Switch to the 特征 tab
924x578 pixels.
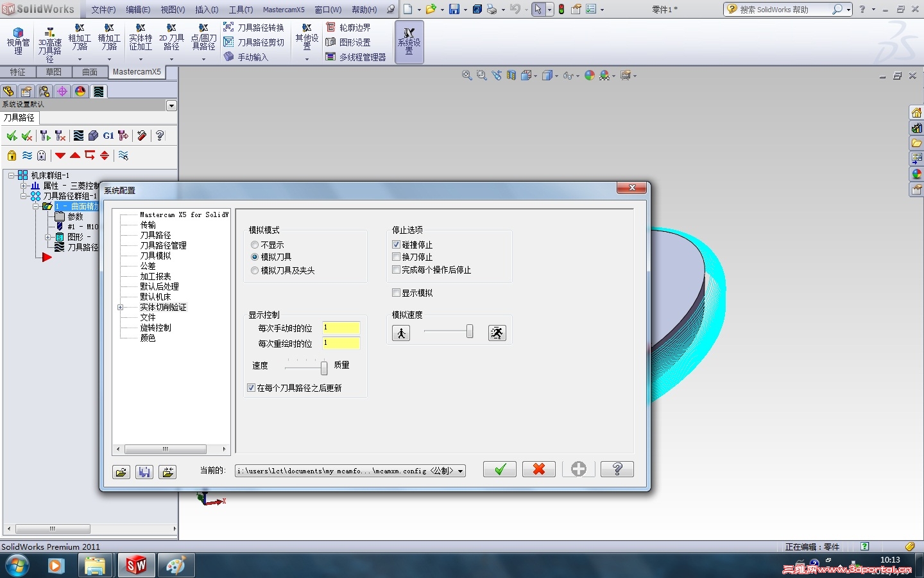[18, 72]
